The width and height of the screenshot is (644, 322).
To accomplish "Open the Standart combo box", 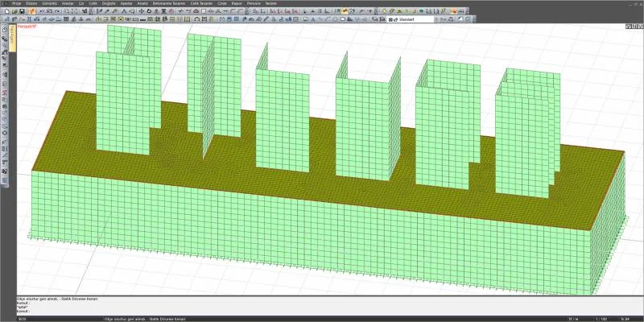I will 411,19.
